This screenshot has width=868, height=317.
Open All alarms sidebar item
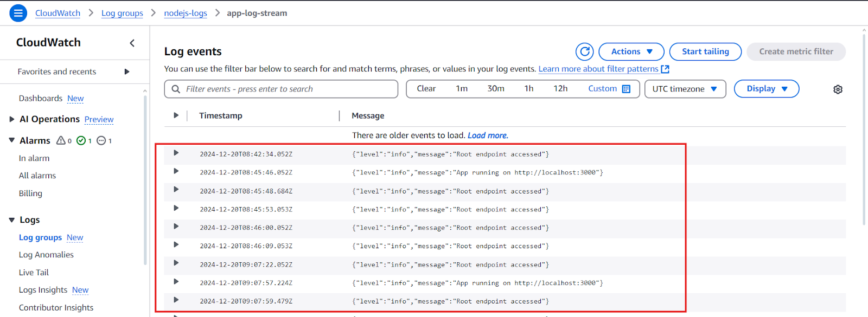[37, 176]
